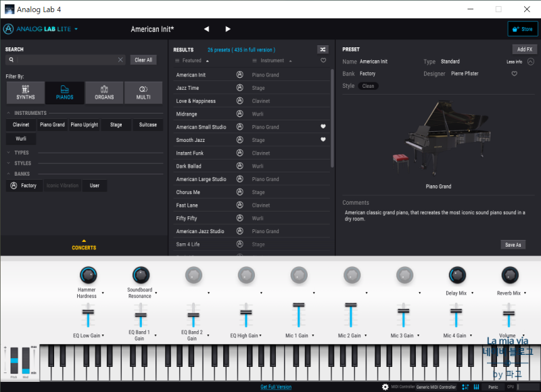Toggle the Piano Grand instrument filter
Screen dimensions: 541x392
click(x=52, y=125)
